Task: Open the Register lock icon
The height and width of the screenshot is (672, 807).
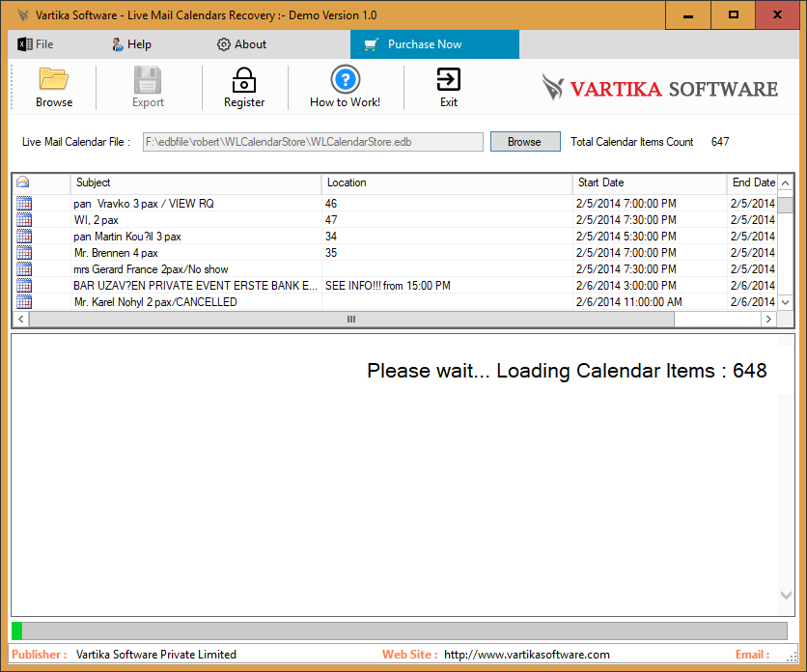Action: [244, 80]
